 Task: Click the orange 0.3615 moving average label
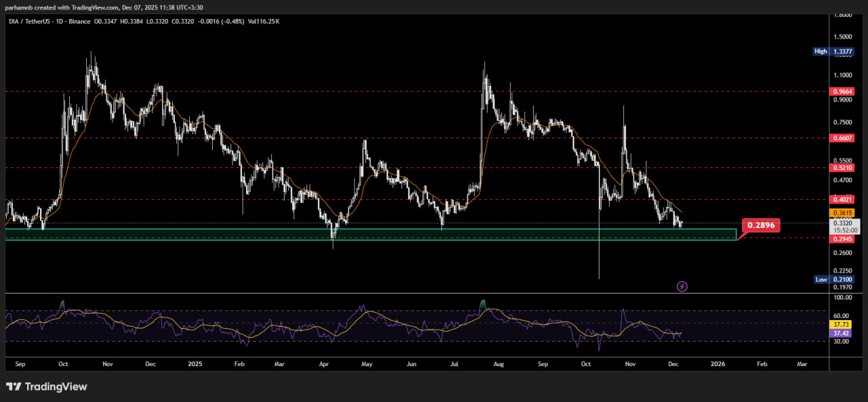coord(842,213)
